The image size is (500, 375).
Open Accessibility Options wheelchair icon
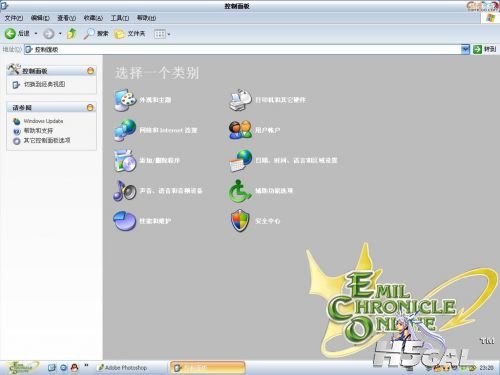pyautogui.click(x=240, y=191)
